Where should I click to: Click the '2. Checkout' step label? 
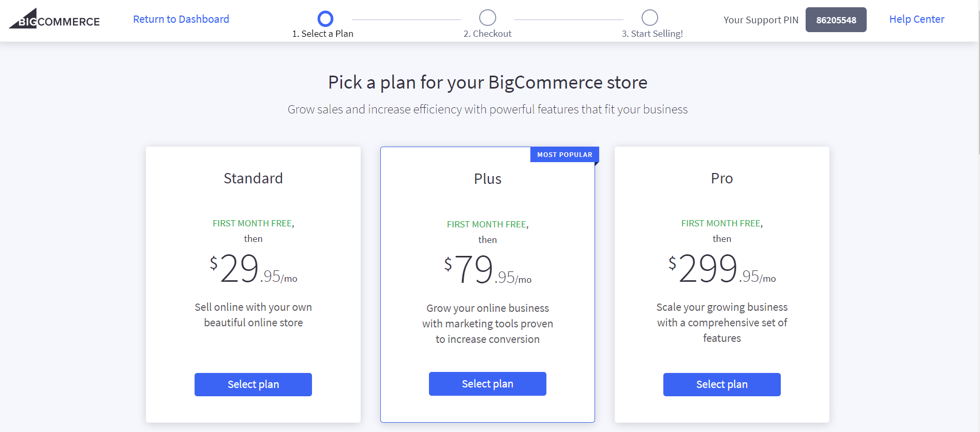pos(487,34)
